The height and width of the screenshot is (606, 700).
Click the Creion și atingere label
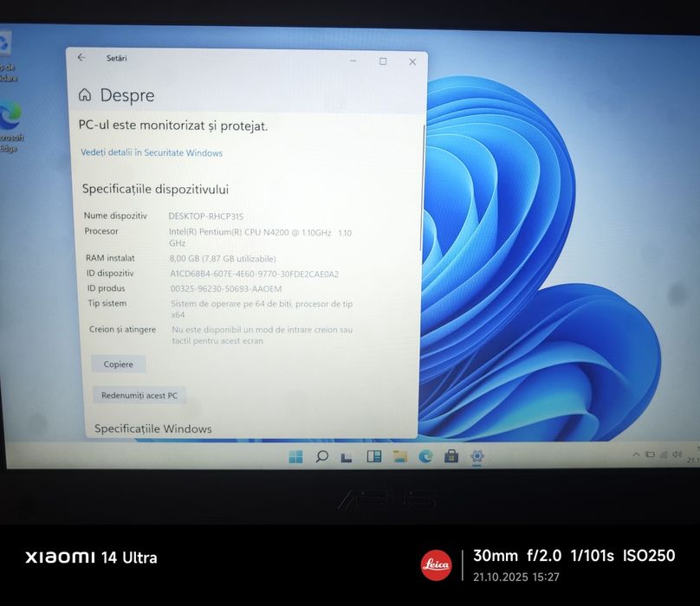[x=122, y=329]
